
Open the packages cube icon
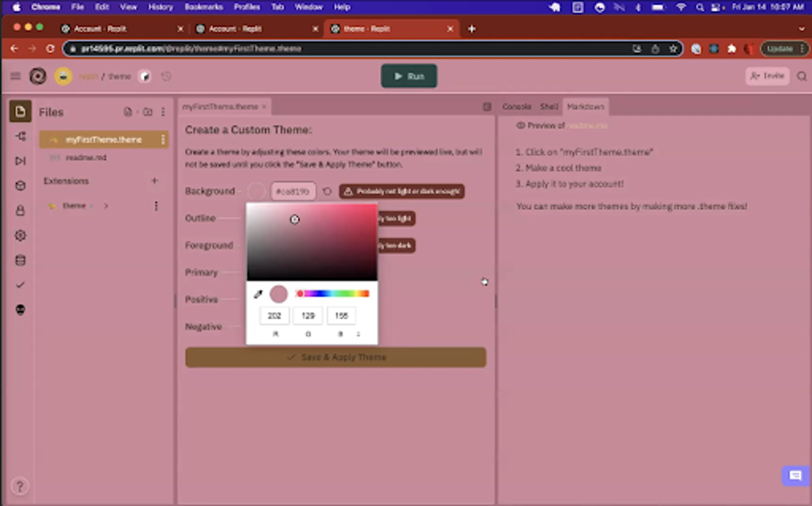click(x=20, y=186)
